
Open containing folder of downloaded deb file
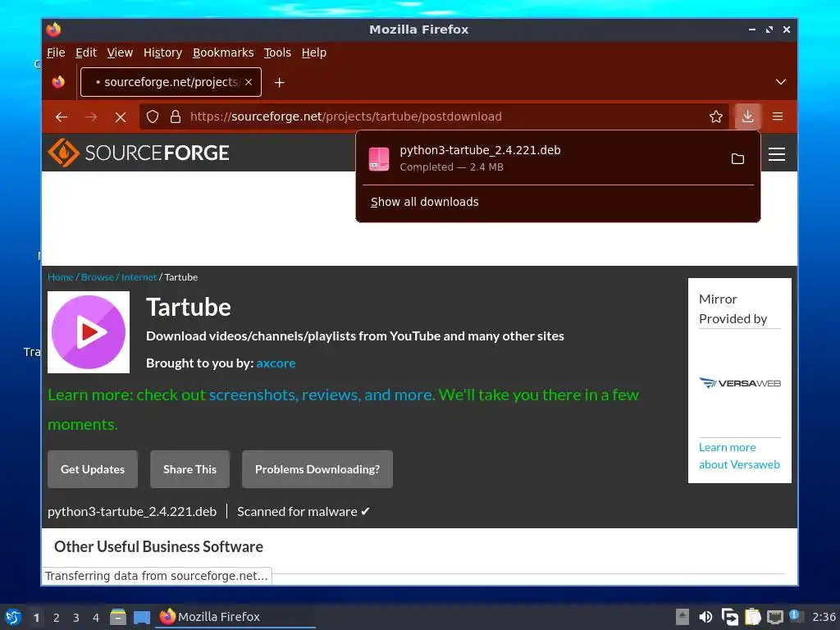[x=737, y=158]
